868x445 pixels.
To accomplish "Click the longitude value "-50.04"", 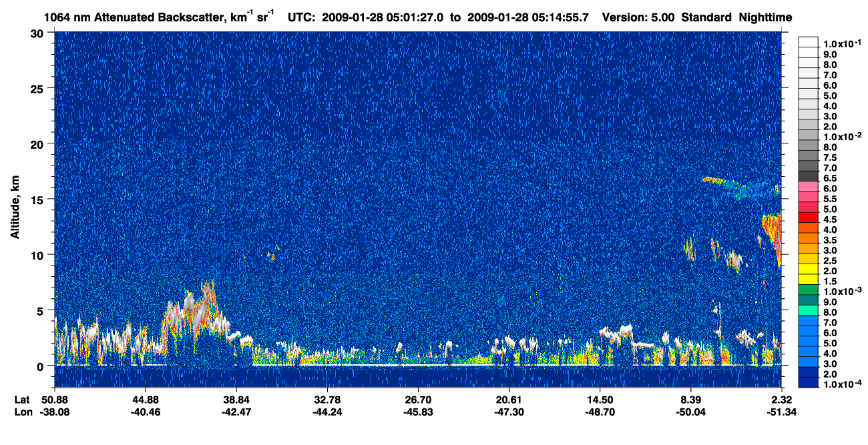I will [690, 412].
